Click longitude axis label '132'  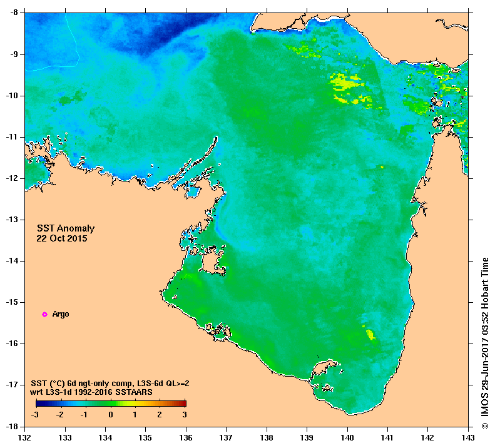pyautogui.click(x=25, y=437)
